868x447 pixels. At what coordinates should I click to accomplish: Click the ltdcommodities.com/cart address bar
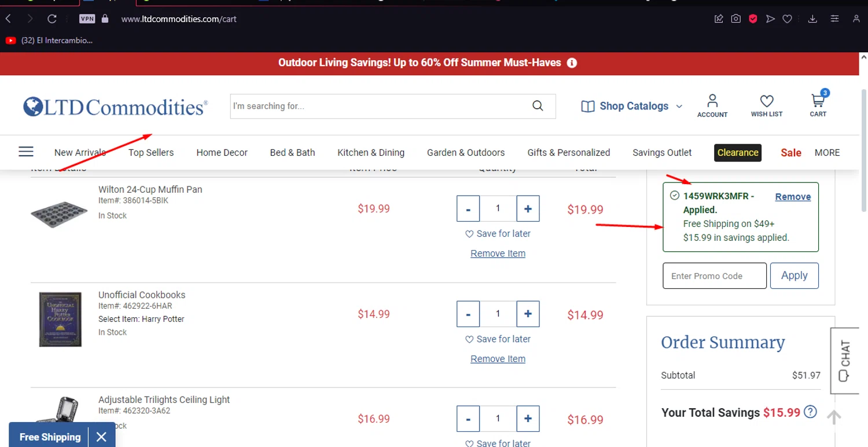pos(179,19)
